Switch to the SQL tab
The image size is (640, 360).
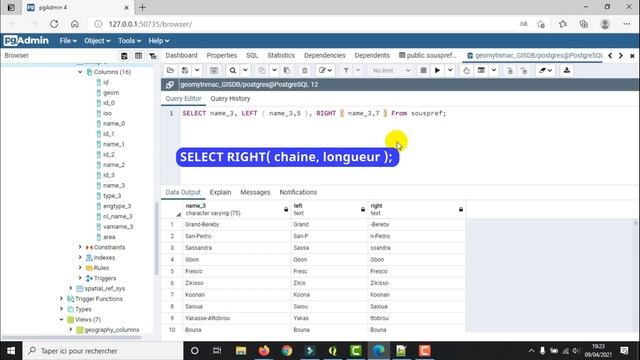point(252,56)
